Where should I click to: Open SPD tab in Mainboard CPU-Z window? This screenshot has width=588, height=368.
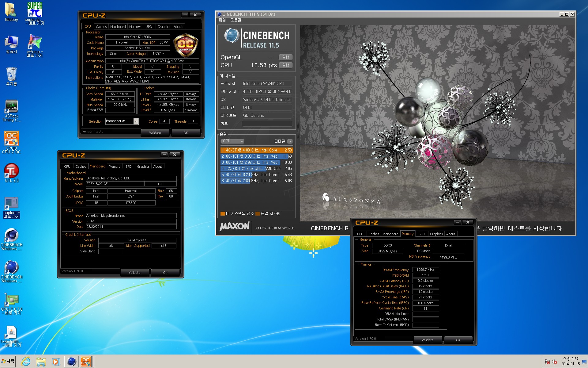pyautogui.click(x=129, y=167)
